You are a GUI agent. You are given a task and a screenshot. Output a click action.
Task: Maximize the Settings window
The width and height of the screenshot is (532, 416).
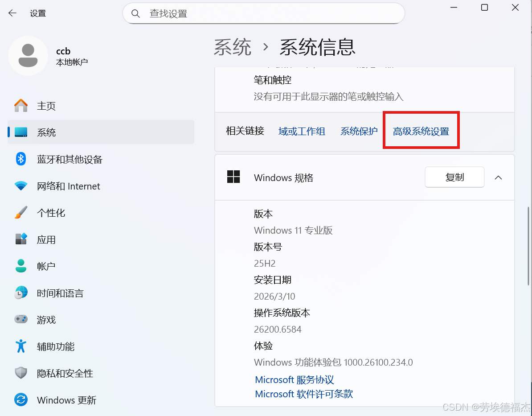coord(484,8)
